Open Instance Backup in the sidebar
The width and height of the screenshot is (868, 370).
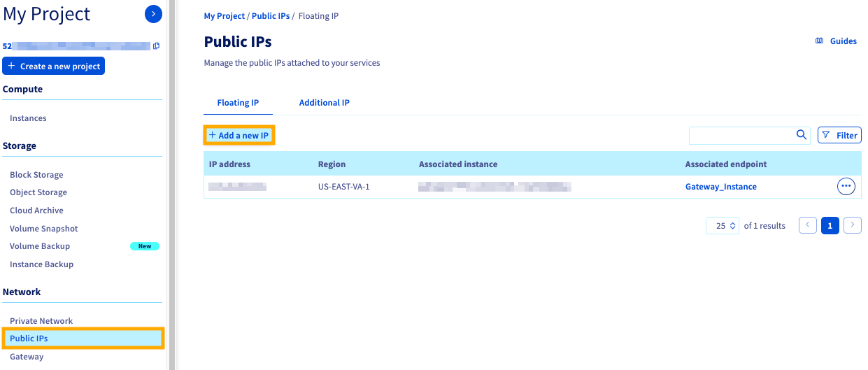(x=41, y=264)
